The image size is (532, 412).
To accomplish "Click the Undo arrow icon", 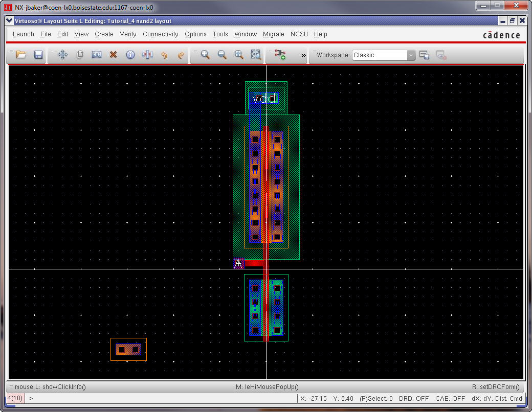I will 164,55.
